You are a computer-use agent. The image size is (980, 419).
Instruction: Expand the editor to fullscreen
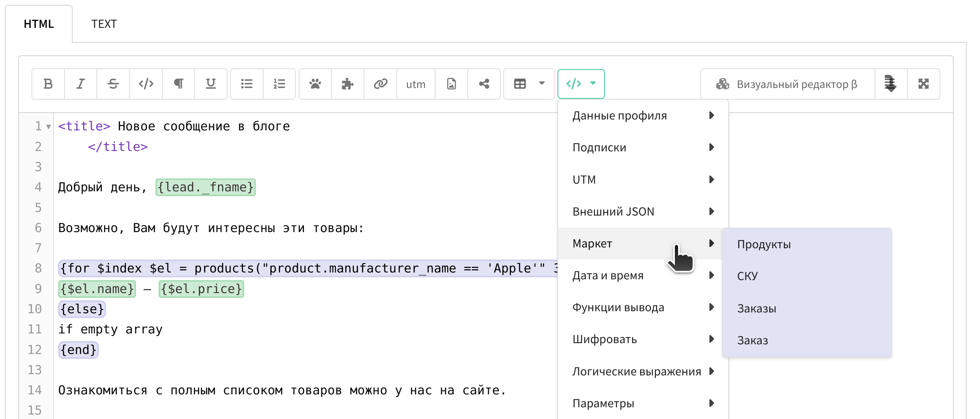(x=923, y=84)
